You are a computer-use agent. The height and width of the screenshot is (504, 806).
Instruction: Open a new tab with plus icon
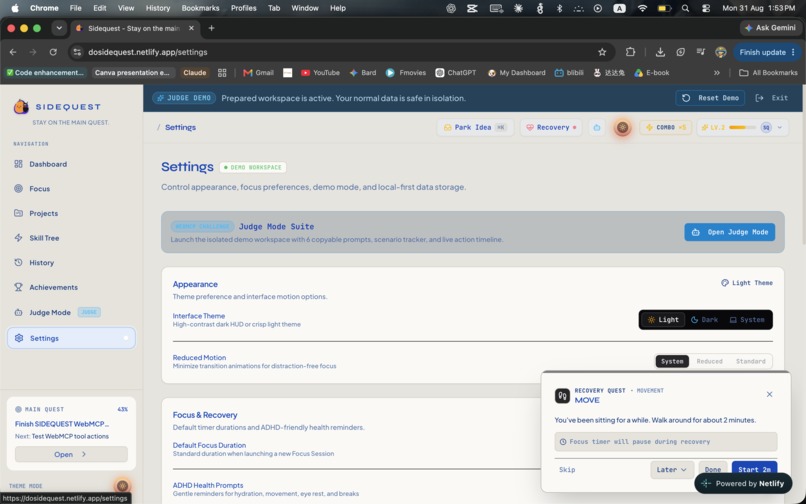pos(211,28)
